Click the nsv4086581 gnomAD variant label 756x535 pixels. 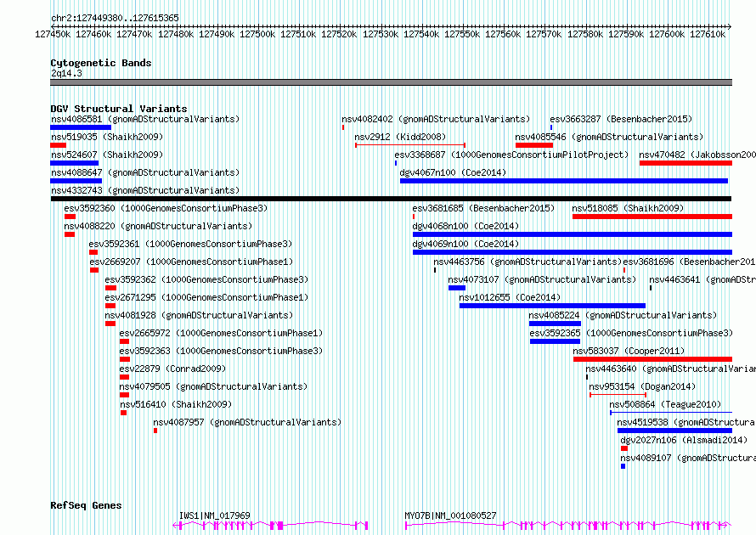pos(145,119)
